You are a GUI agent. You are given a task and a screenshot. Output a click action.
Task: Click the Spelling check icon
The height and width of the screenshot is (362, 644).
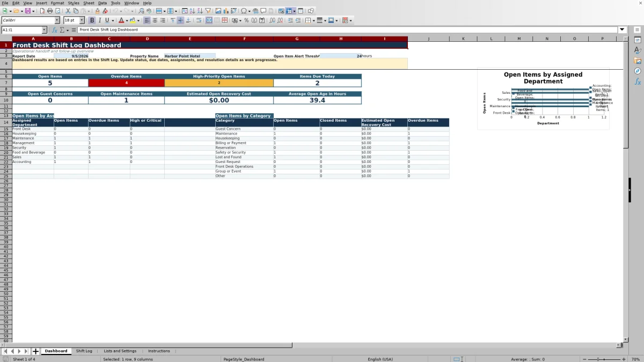(x=149, y=11)
